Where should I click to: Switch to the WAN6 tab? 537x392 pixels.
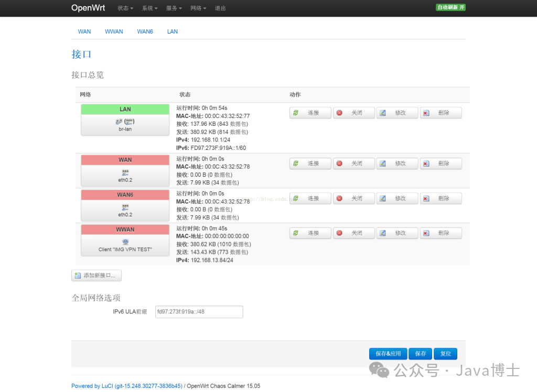pos(145,31)
